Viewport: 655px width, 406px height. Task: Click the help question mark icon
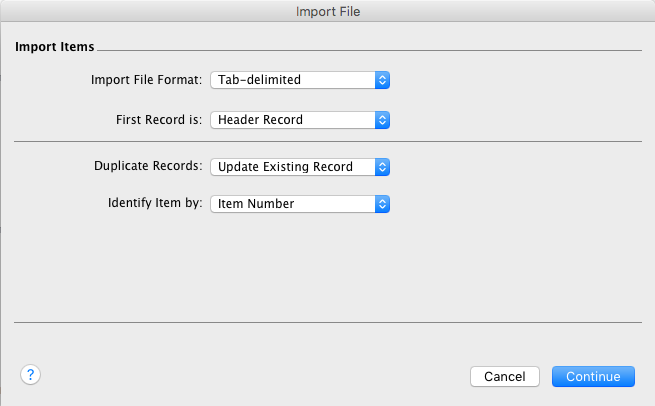[x=30, y=375]
